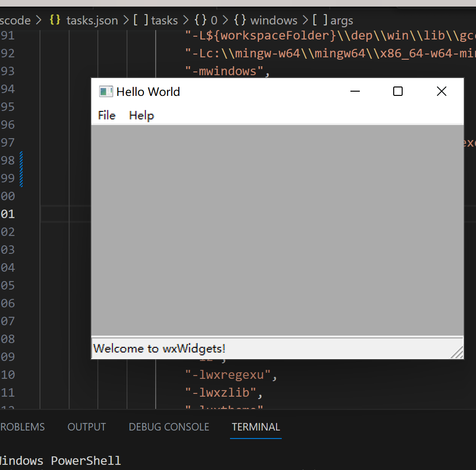Open the File menu in Hello World window
476x470 pixels.
107,115
